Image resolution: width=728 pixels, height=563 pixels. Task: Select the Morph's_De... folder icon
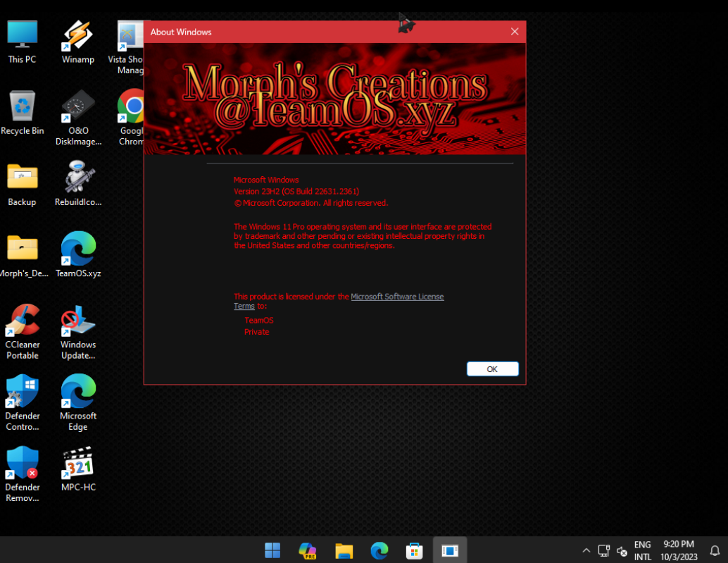pos(23,256)
